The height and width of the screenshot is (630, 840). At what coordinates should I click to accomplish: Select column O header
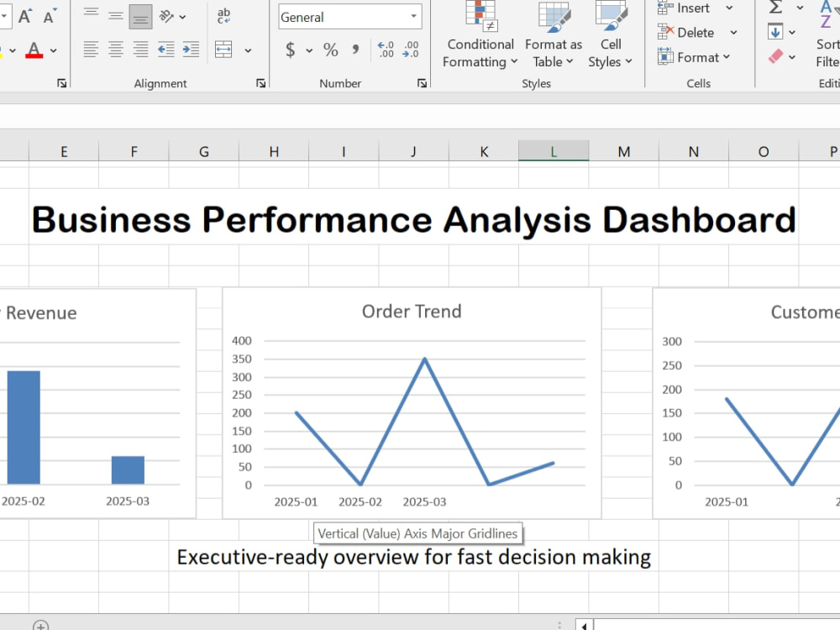click(x=764, y=151)
